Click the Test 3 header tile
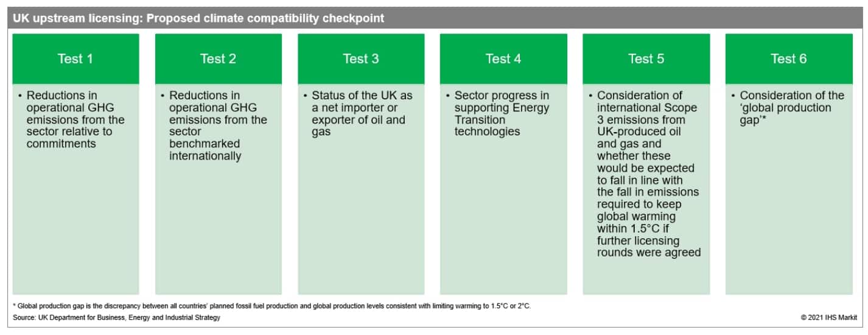Viewport: 868px width, 335px height. coord(361,59)
